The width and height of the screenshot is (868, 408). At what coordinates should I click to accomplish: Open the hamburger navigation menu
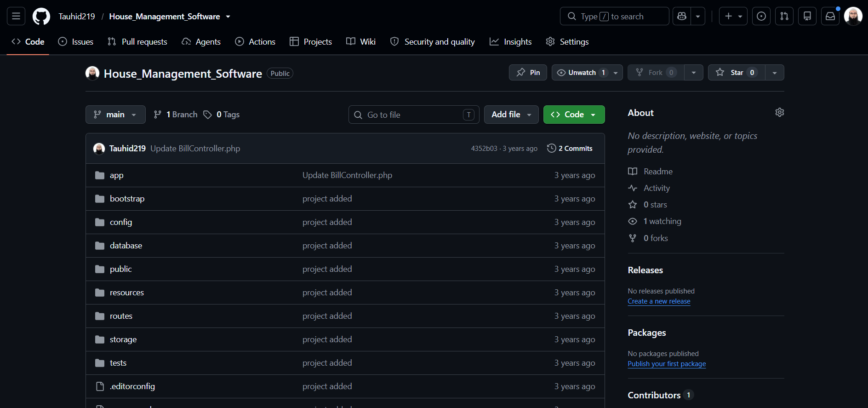pyautogui.click(x=16, y=16)
